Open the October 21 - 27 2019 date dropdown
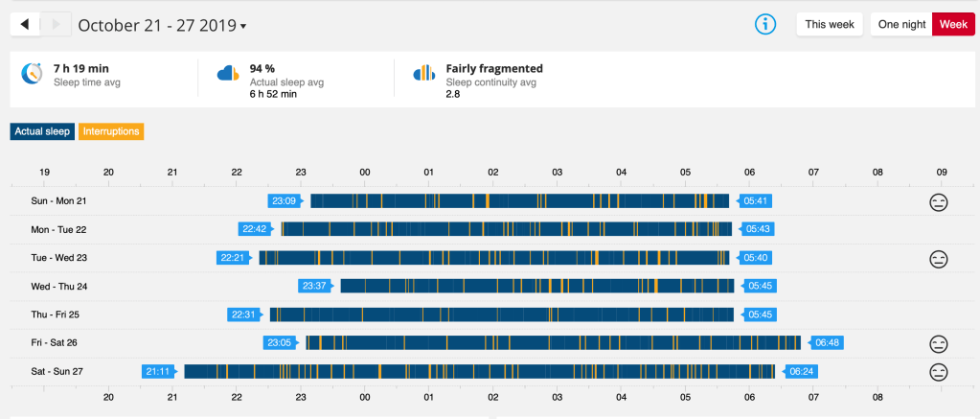 click(x=162, y=25)
